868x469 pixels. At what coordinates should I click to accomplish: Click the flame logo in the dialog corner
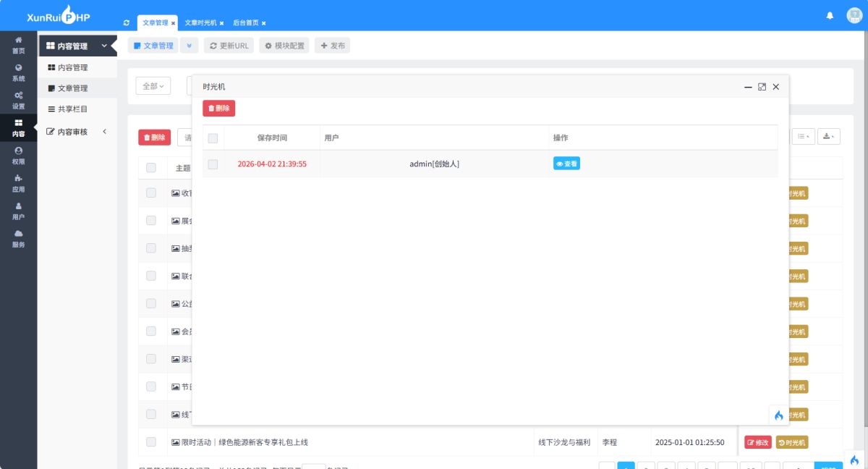point(778,415)
